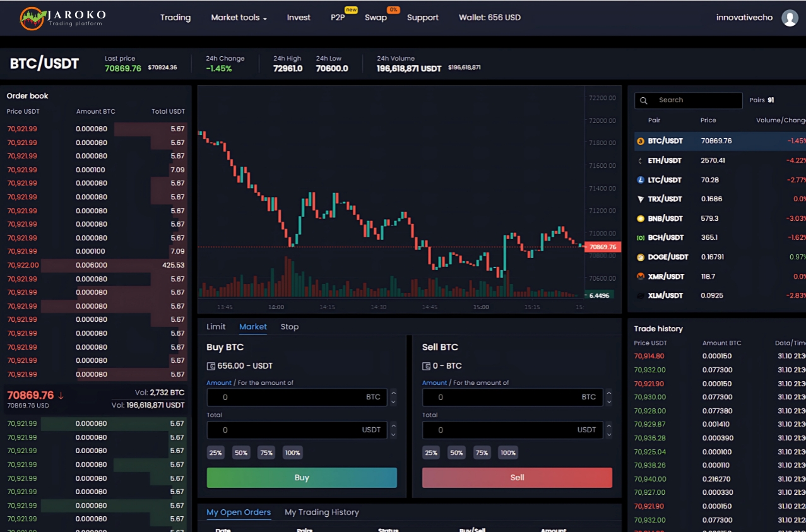This screenshot has height=532, width=806.
Task: Open the Swap page
Action: [376, 18]
